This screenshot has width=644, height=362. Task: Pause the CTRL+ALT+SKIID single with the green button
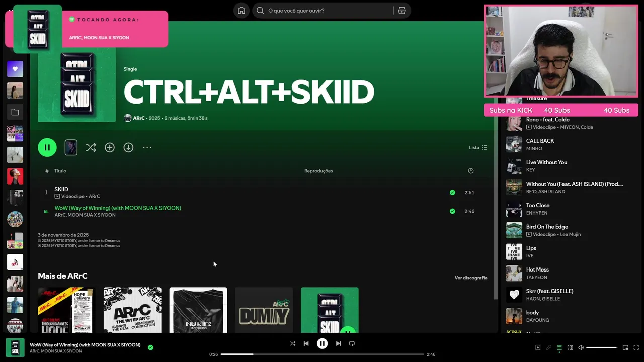(x=47, y=147)
